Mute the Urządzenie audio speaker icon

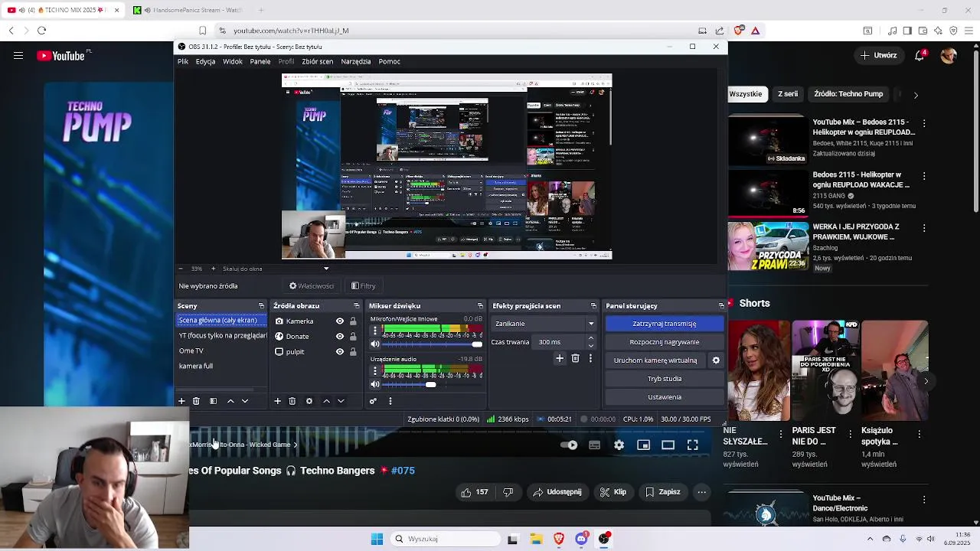[x=375, y=384]
